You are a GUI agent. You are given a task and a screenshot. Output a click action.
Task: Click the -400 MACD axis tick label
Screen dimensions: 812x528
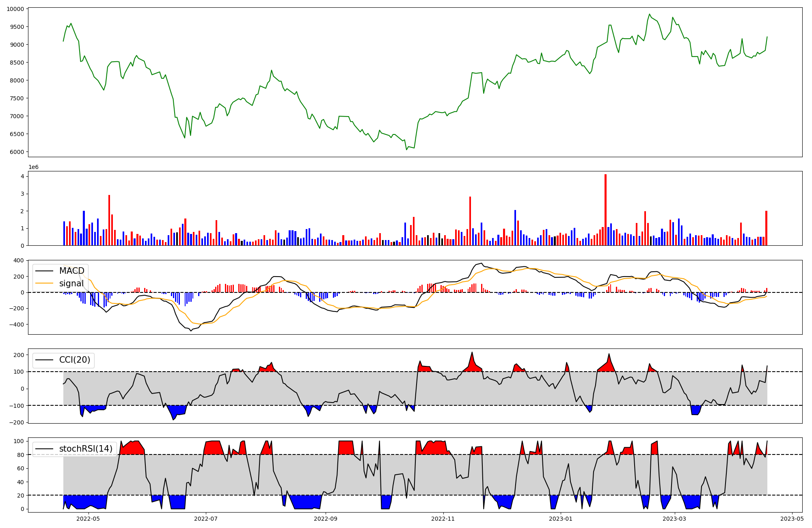coord(16,325)
